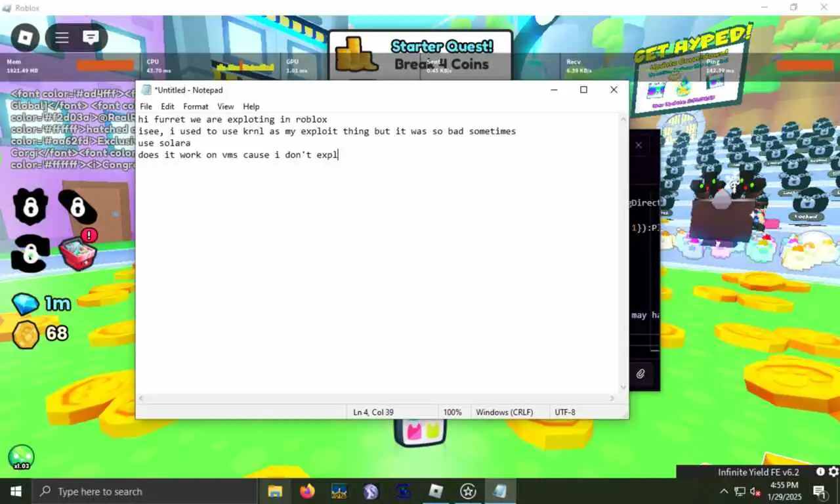Click the line beginning 'isee, i used to use krnl'
Screen dimensions: 840x504
pos(327,131)
